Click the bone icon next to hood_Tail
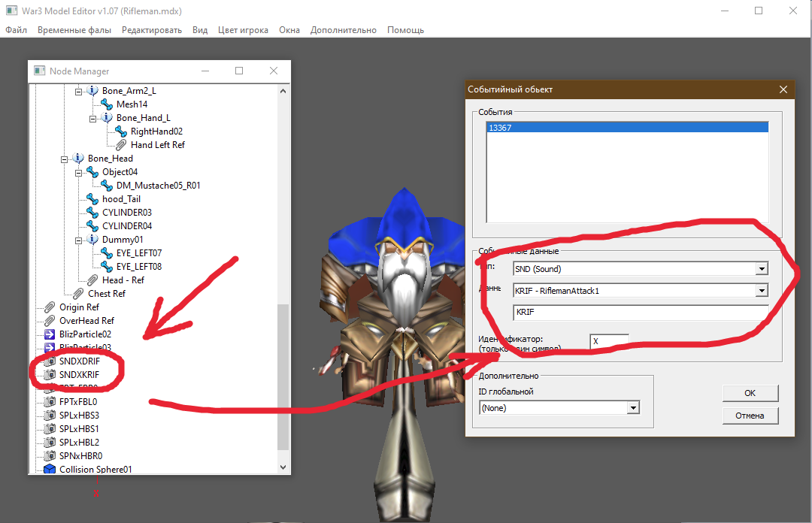The width and height of the screenshot is (812, 523). coord(92,199)
